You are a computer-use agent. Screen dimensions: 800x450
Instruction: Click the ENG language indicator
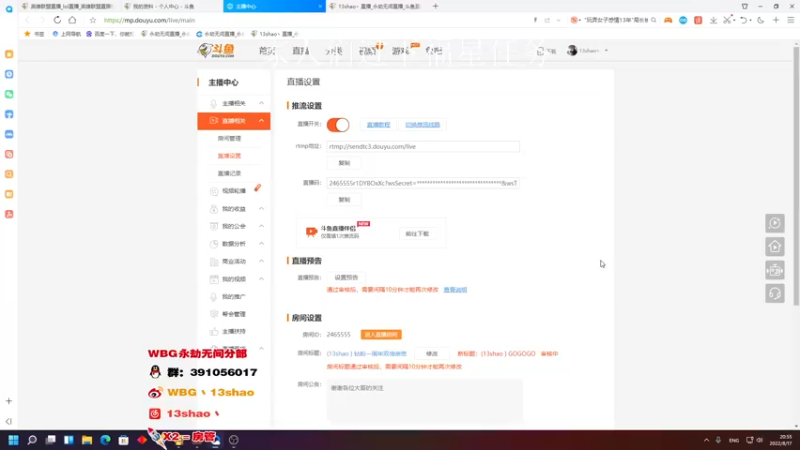click(x=734, y=440)
